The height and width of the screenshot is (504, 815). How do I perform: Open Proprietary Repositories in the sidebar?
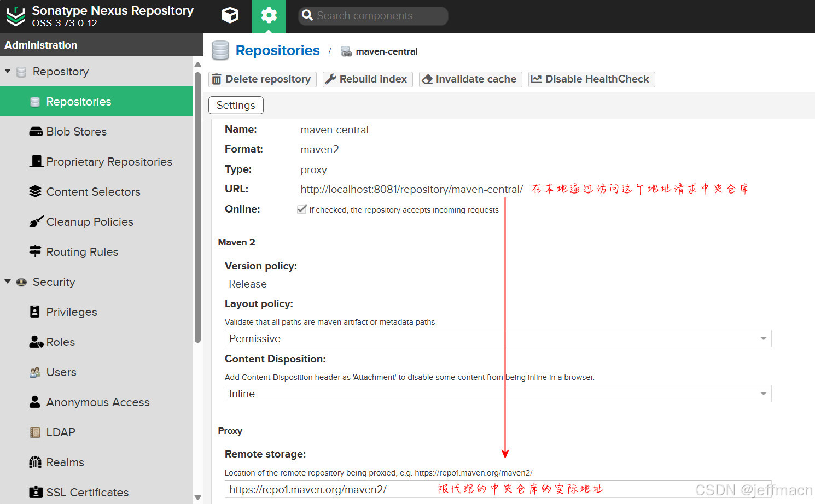(96, 162)
